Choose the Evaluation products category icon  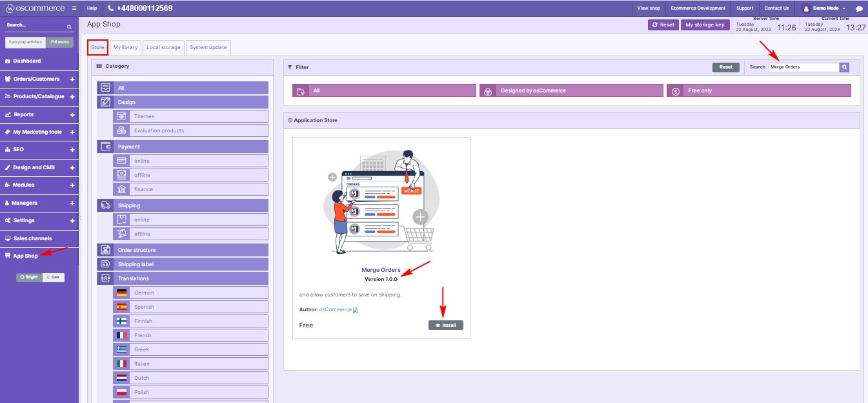click(x=121, y=130)
